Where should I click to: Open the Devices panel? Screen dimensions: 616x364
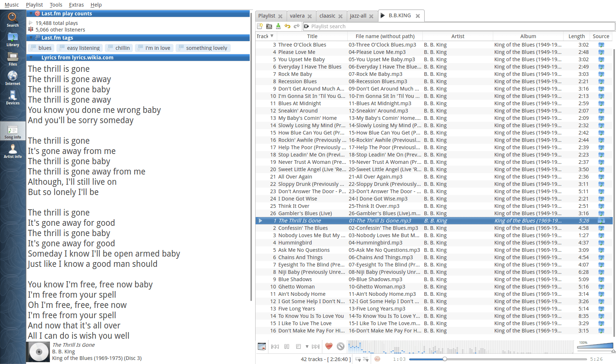[12, 97]
